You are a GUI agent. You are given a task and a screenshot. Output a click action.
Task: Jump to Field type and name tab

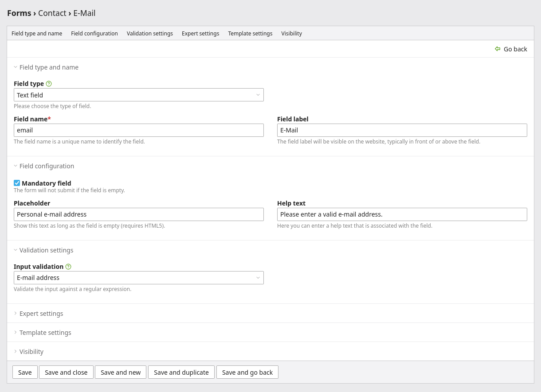point(37,33)
